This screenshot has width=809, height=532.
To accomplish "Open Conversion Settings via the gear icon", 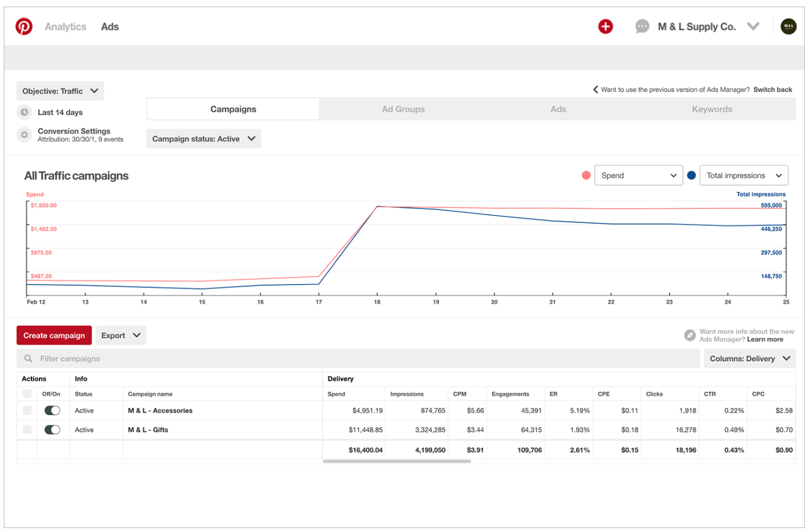I will (x=24, y=134).
